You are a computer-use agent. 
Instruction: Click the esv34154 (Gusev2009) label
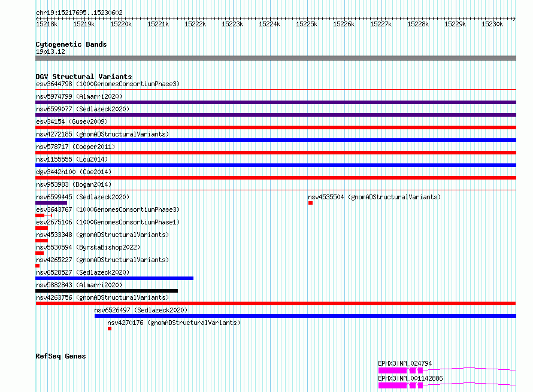pyautogui.click(x=72, y=121)
